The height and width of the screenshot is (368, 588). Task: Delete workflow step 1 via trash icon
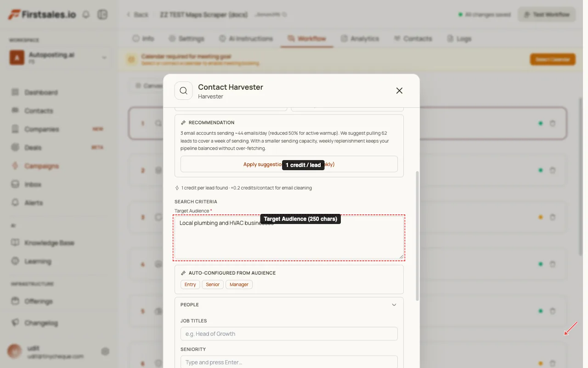(x=553, y=123)
